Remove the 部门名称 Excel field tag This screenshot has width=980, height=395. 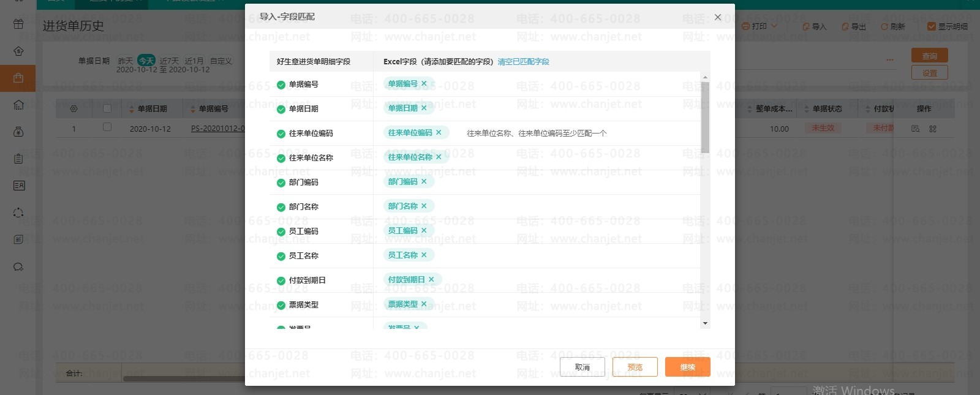(424, 206)
